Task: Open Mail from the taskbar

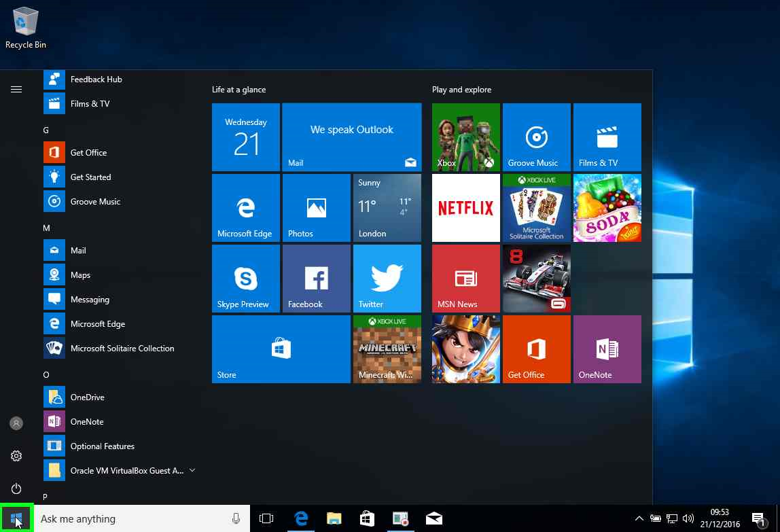Action: [433, 518]
